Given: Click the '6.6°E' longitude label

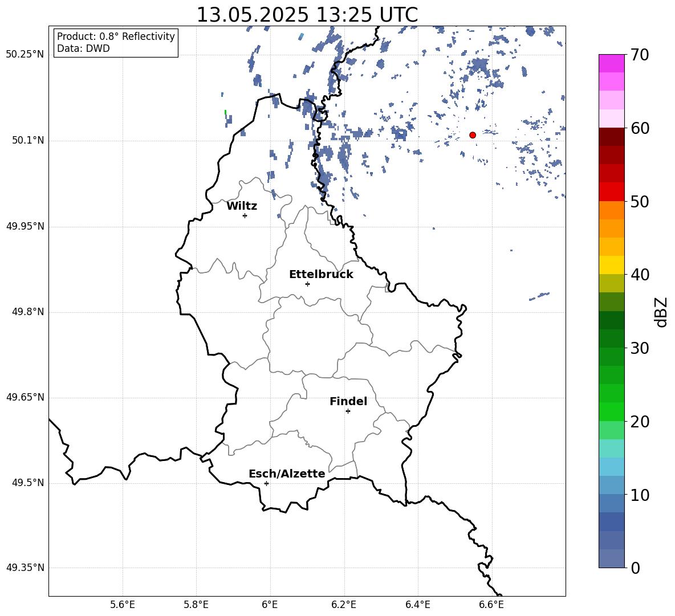Looking at the screenshot, I should point(491,605).
